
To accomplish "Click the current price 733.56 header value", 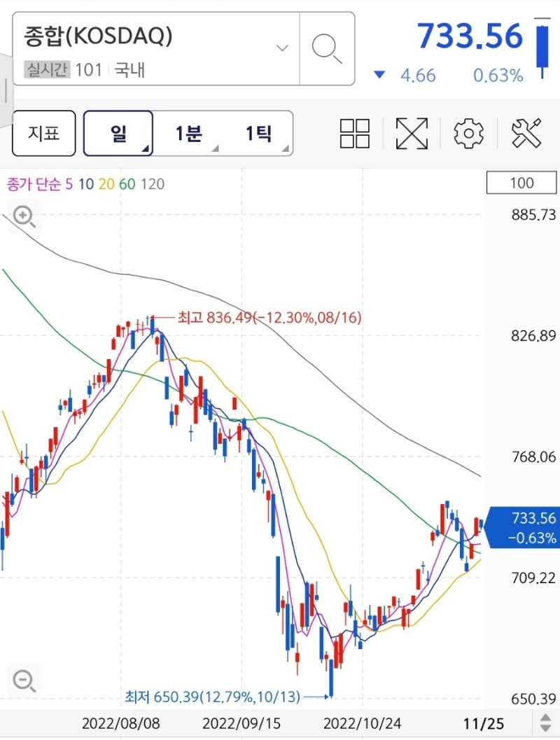I will pos(470,36).
